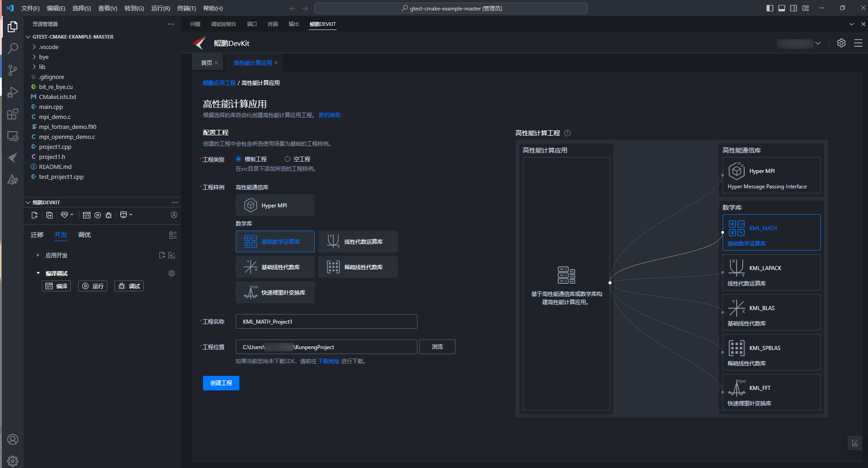Collapse the 编译调试 tree node
868x468 pixels.
coord(38,273)
